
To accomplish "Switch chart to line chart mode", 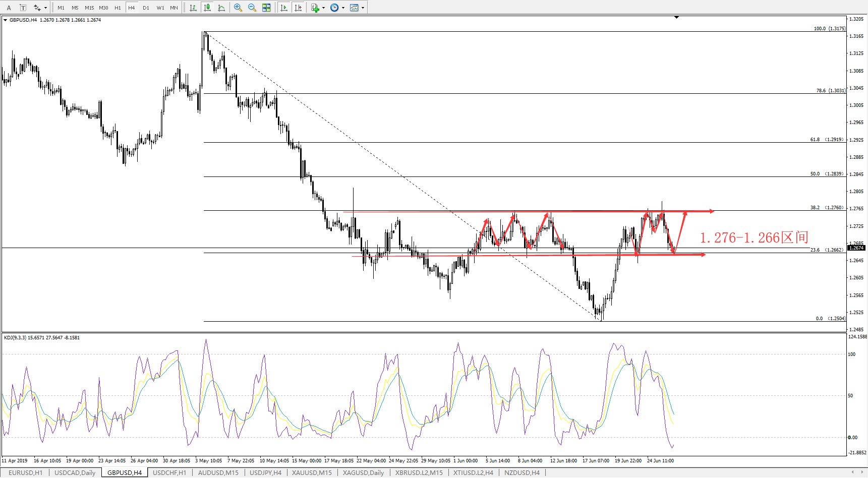I will [221, 8].
